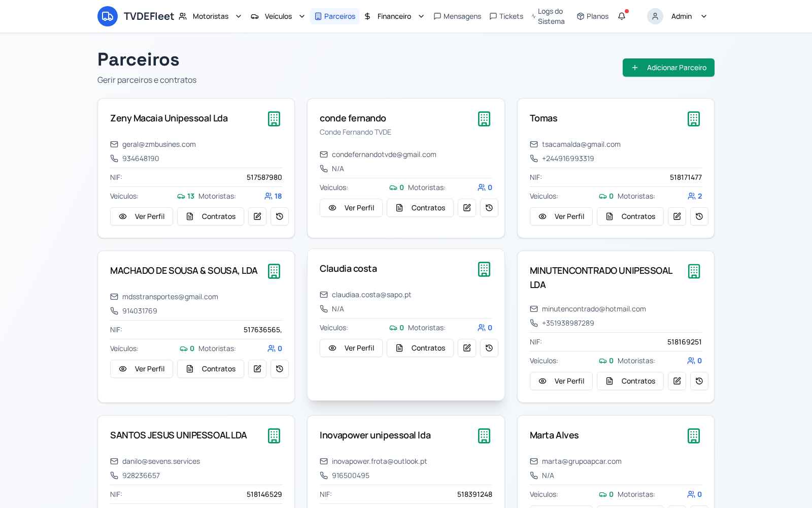The width and height of the screenshot is (812, 508).
Task: Click email minutencontrado@hotmail.com
Action: click(594, 309)
